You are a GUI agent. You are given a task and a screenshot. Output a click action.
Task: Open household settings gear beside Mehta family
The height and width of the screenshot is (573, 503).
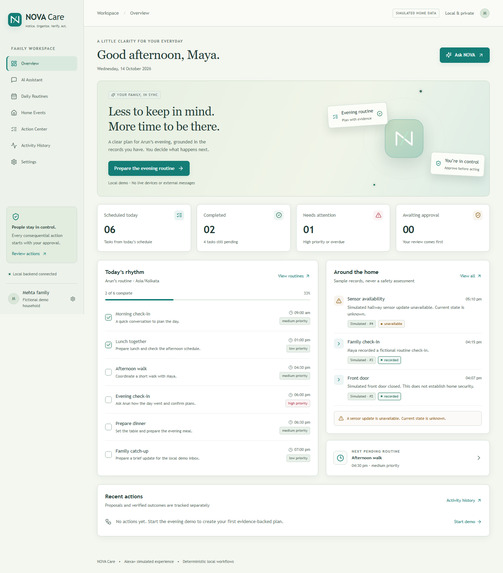point(73,299)
